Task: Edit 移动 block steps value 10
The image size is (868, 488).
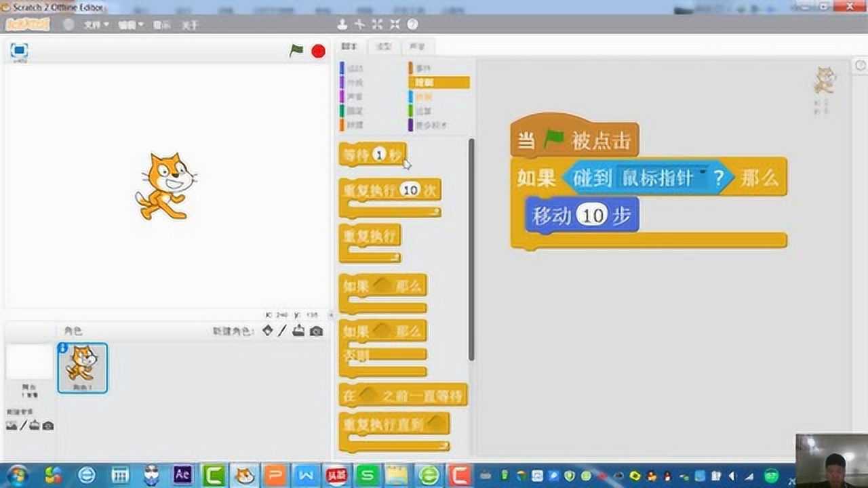Action: tap(593, 216)
